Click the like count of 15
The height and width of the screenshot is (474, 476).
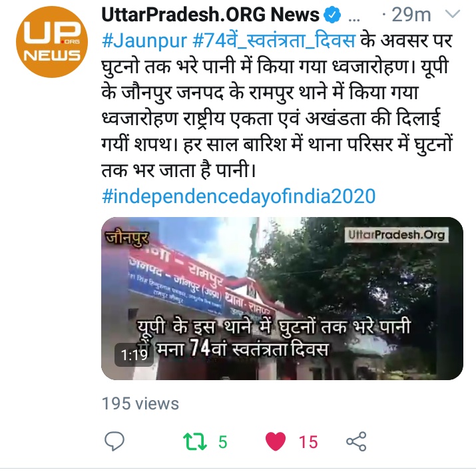(308, 442)
